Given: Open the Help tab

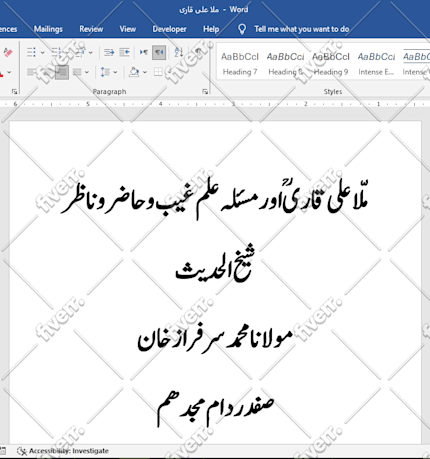Looking at the screenshot, I should click(211, 29).
